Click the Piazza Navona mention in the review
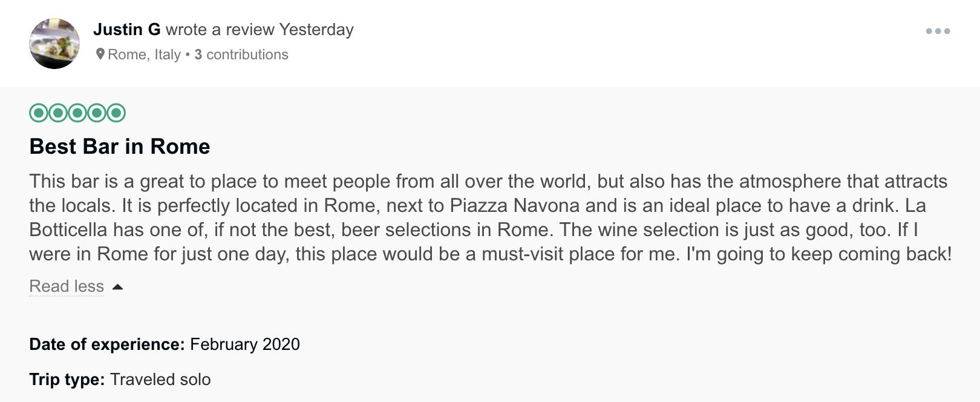 coord(515,206)
